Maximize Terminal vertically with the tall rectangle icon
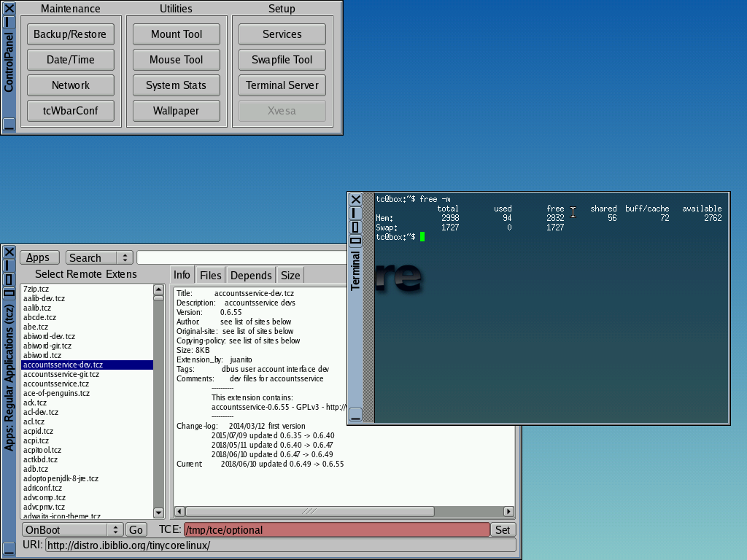The width and height of the screenshot is (747, 560). [355, 227]
